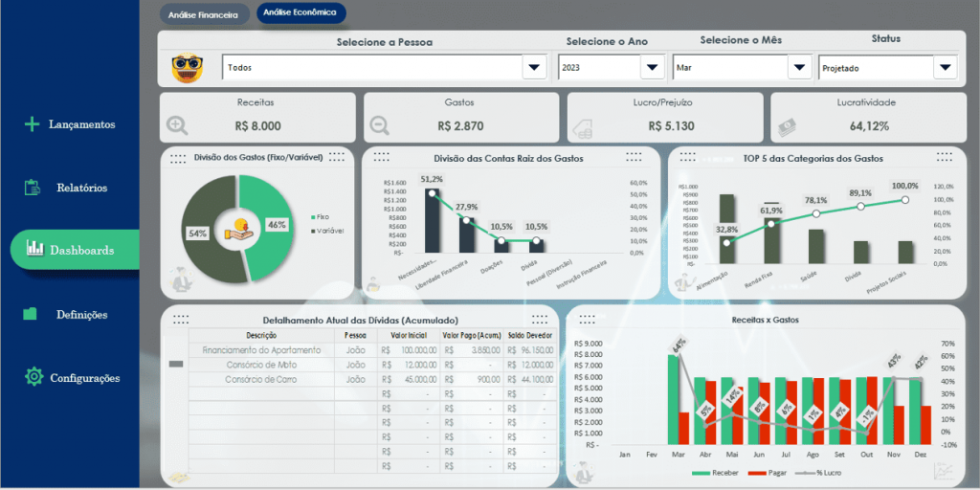
Task: Click the grey minus icon beside debts table
Action: [176, 364]
